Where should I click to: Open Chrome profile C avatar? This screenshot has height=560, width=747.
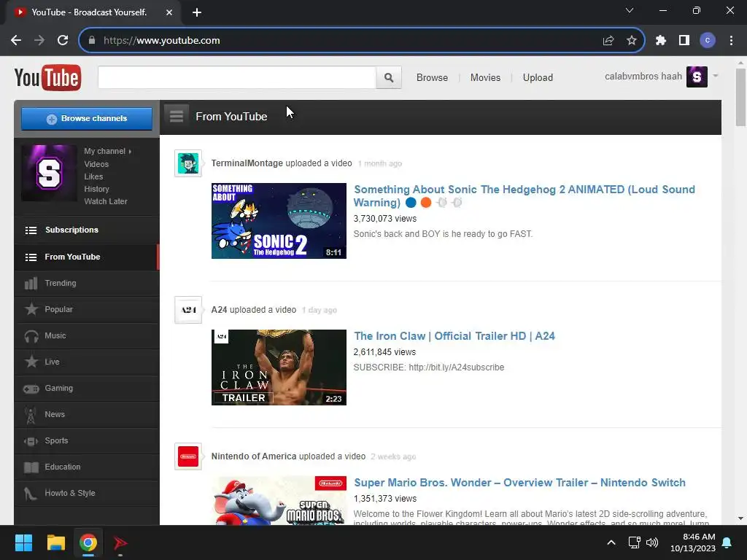[x=708, y=41]
